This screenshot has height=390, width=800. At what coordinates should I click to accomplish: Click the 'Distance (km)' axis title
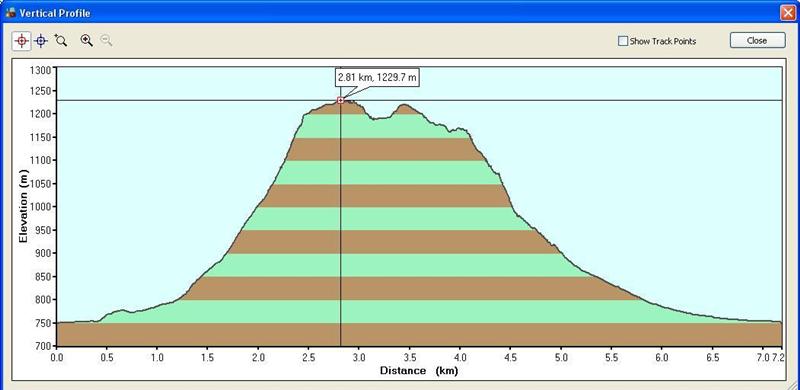pyautogui.click(x=418, y=371)
